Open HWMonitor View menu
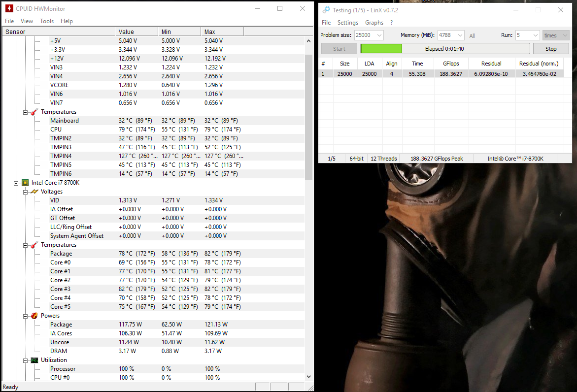This screenshot has width=577, height=392. tap(27, 21)
